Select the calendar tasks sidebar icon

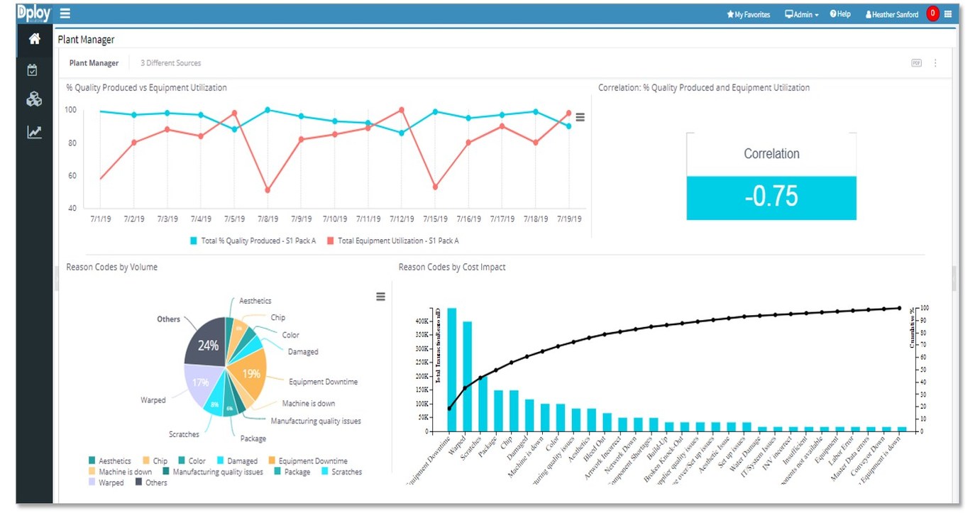pyautogui.click(x=33, y=70)
